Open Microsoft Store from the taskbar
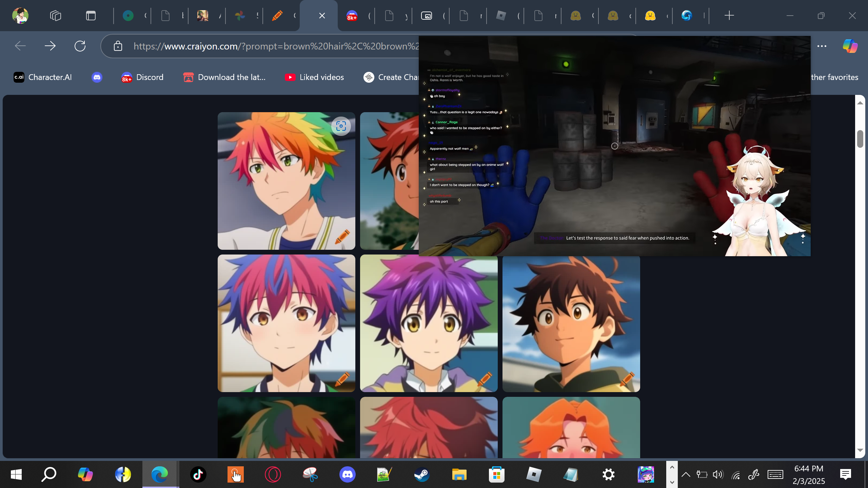This screenshot has height=488, width=868. tap(497, 474)
